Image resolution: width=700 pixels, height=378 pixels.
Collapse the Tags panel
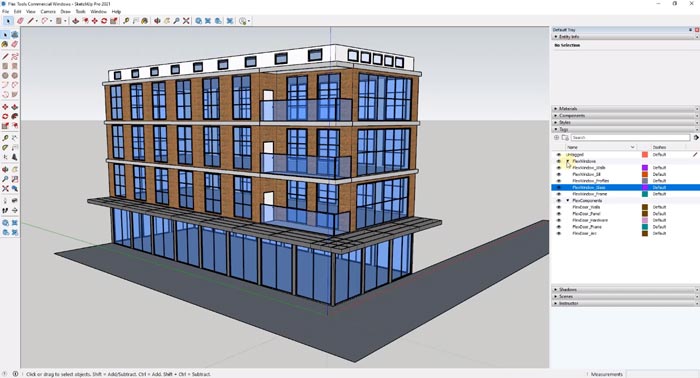coord(625,129)
